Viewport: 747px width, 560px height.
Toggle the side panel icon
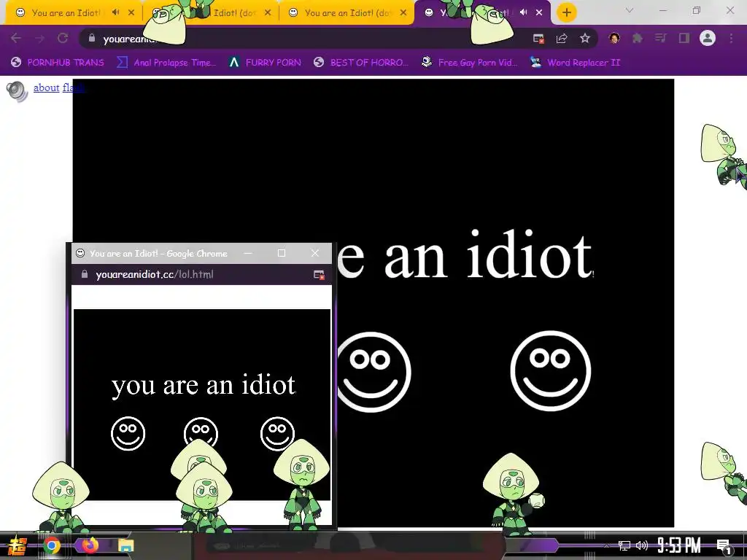pos(684,38)
